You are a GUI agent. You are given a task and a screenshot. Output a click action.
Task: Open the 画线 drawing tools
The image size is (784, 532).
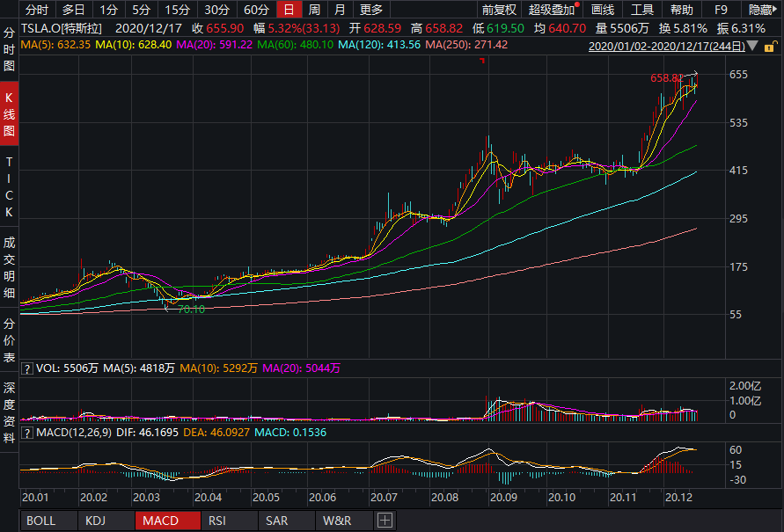tap(603, 10)
